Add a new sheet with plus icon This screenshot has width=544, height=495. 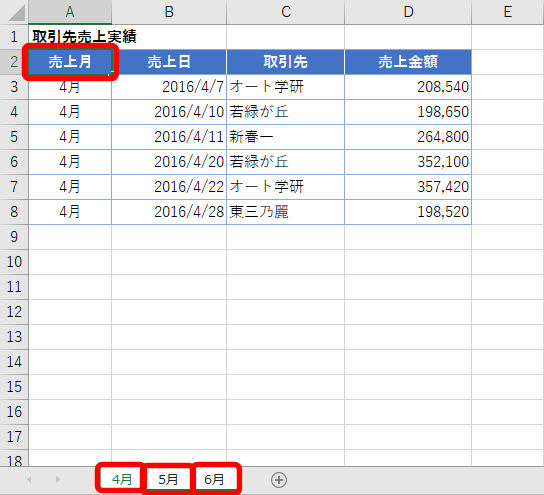[x=279, y=480]
